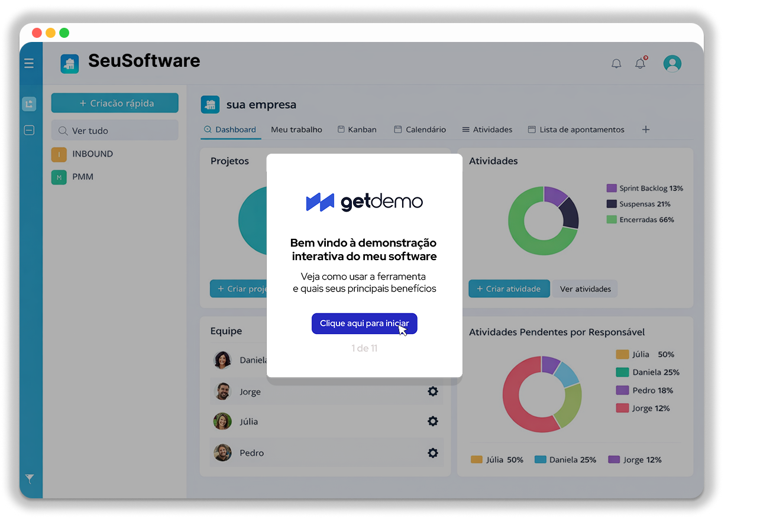The height and width of the screenshot is (532, 773).
Task: Open the Meu trabalho tab
Action: pyautogui.click(x=297, y=129)
